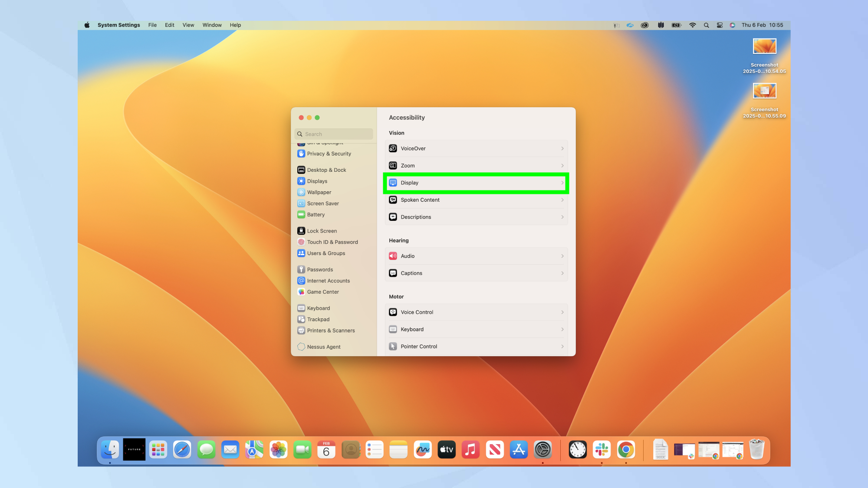Click the Help menu item
The width and height of the screenshot is (868, 488).
point(235,25)
